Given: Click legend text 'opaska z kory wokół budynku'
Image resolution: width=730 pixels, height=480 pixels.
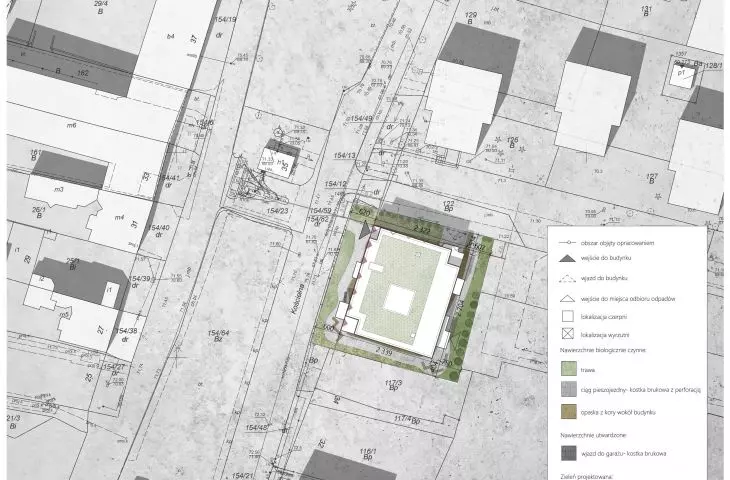Looking at the screenshot, I should 618,412.
